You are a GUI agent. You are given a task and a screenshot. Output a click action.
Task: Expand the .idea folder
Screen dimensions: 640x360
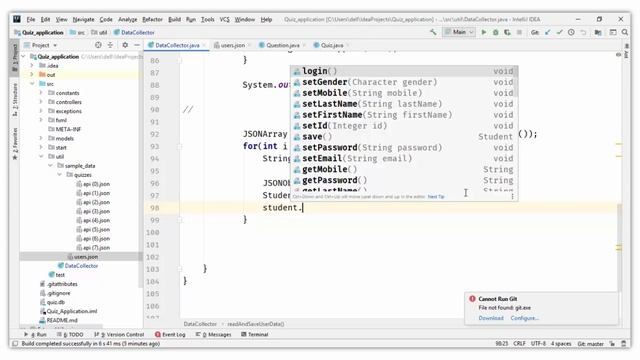[32, 66]
